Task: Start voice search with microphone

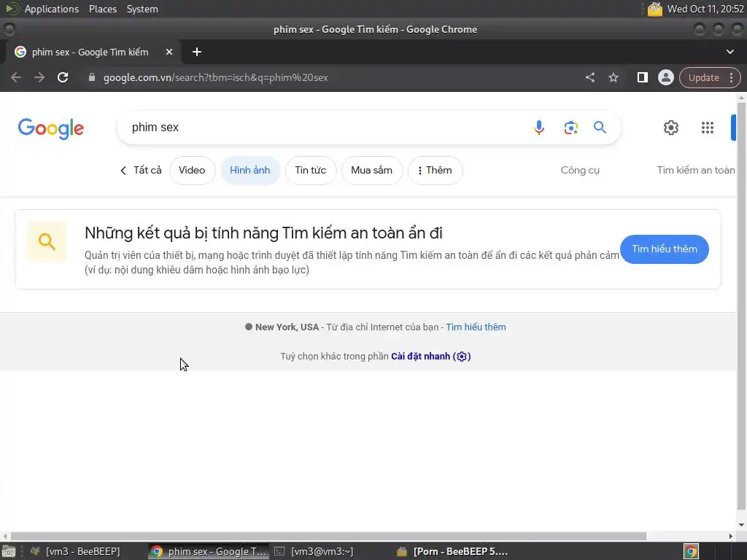Action: (539, 128)
